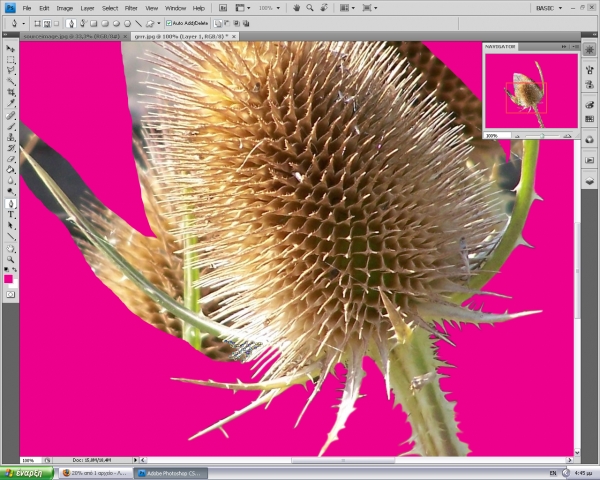Viewport: 600px width, 480px height.
Task: Switch to Adobe Photoshop taskbar button
Action: click(x=171, y=473)
